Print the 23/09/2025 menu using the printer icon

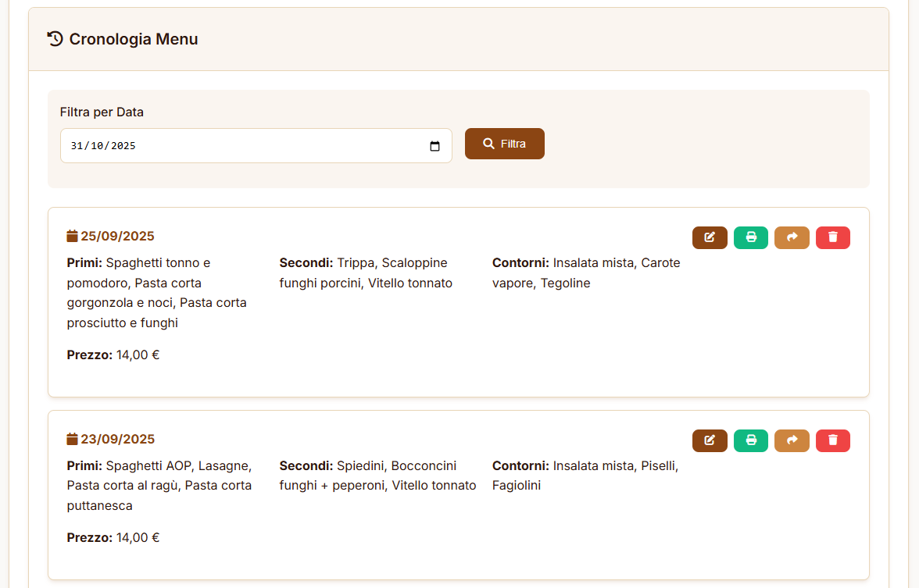(x=751, y=440)
